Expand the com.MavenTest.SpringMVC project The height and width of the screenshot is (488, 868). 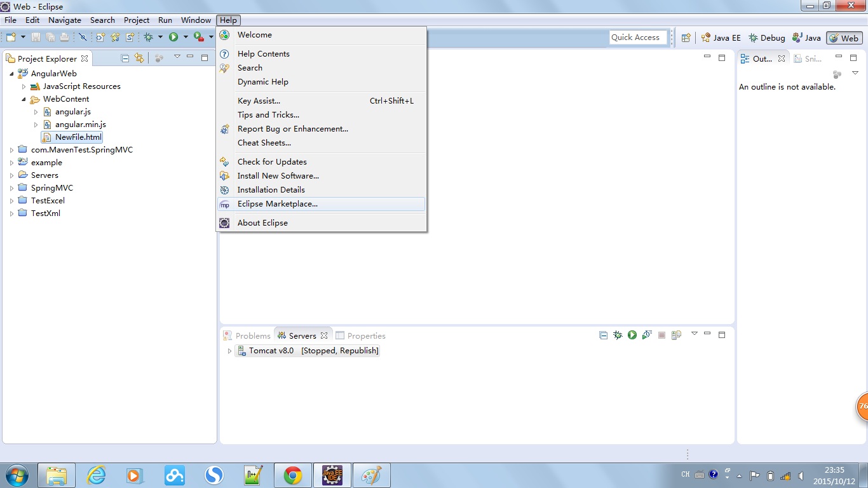coord(12,150)
